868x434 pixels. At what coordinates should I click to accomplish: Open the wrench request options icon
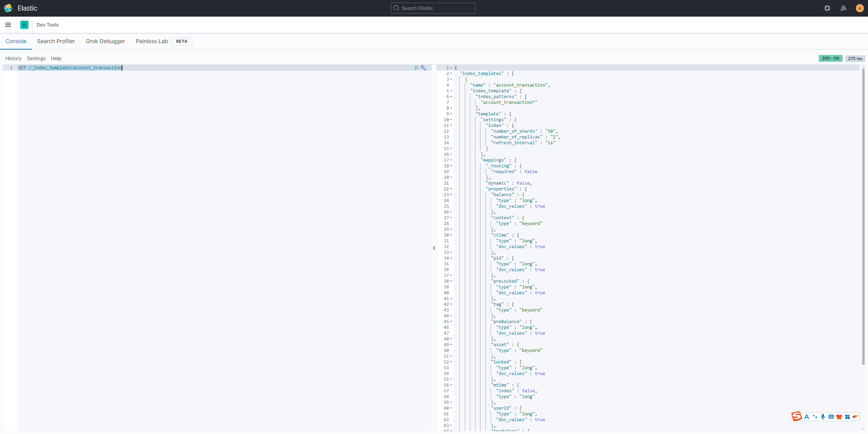pos(423,68)
